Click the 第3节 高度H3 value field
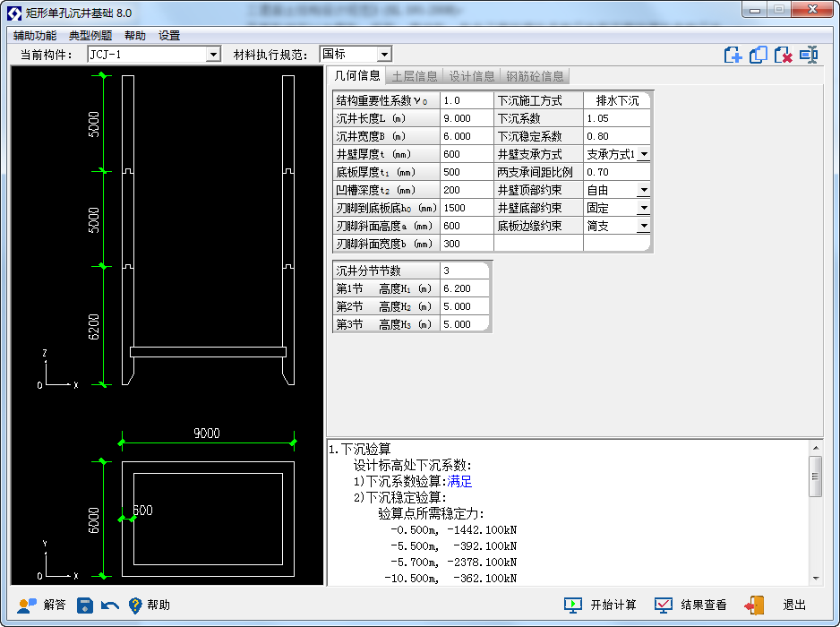Image resolution: width=840 pixels, height=627 pixels. (x=465, y=324)
